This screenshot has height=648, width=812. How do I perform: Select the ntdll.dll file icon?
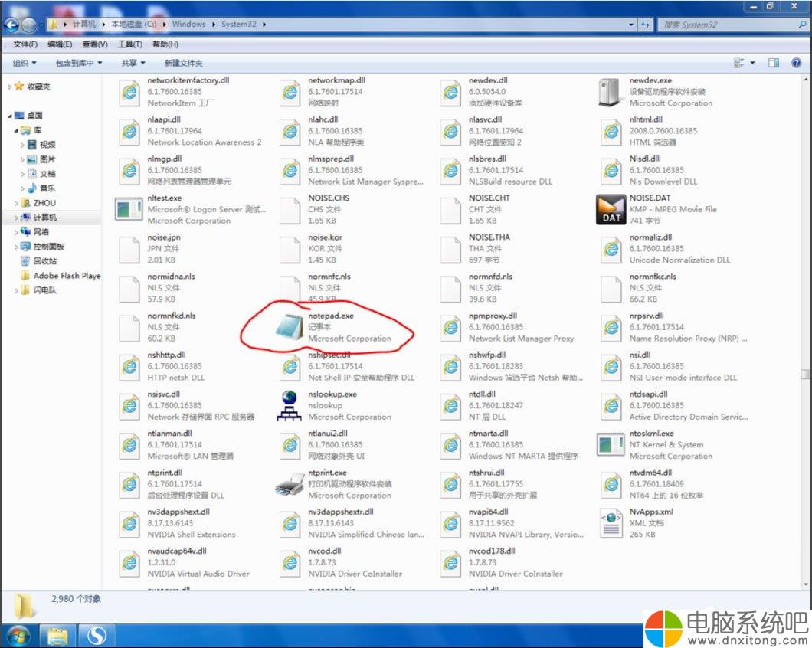click(450, 406)
